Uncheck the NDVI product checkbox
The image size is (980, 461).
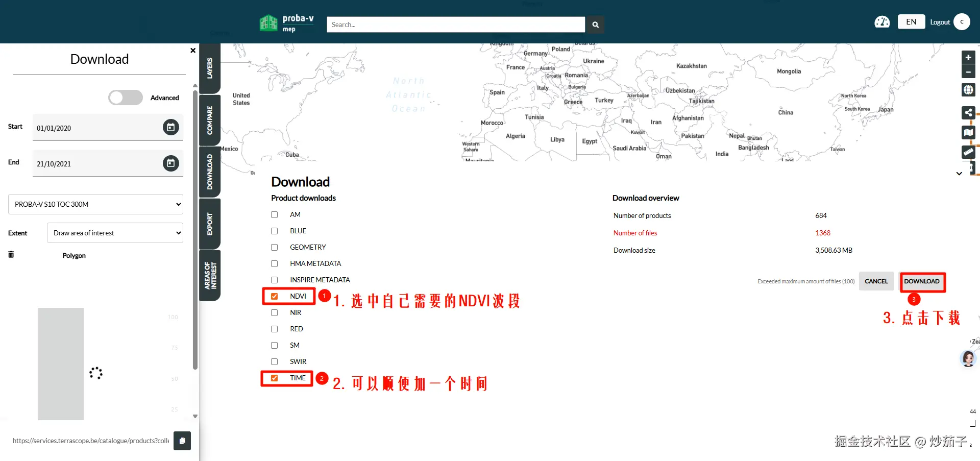point(275,297)
